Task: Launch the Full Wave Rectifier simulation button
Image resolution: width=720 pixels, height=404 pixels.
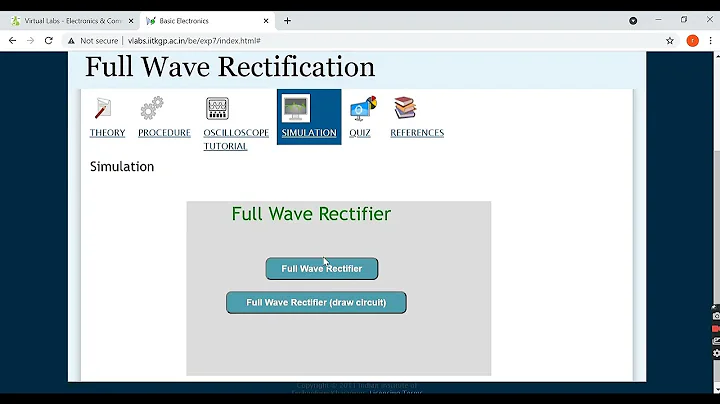Action: 322,269
